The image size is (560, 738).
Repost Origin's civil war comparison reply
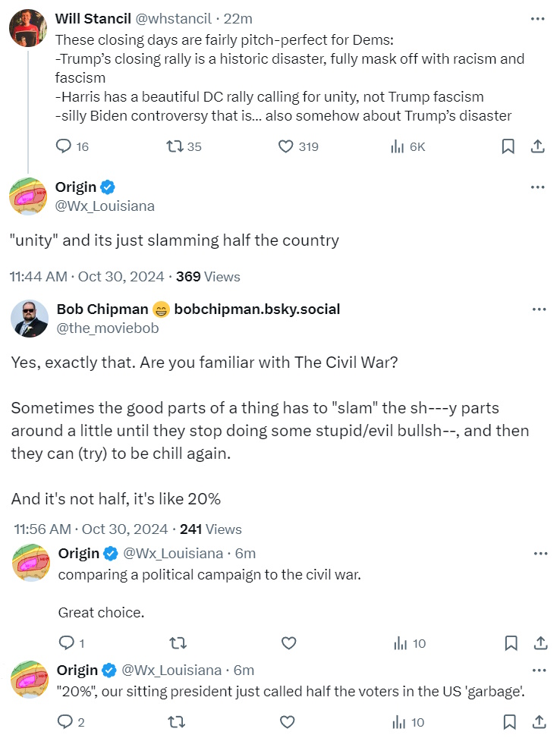coord(178,643)
